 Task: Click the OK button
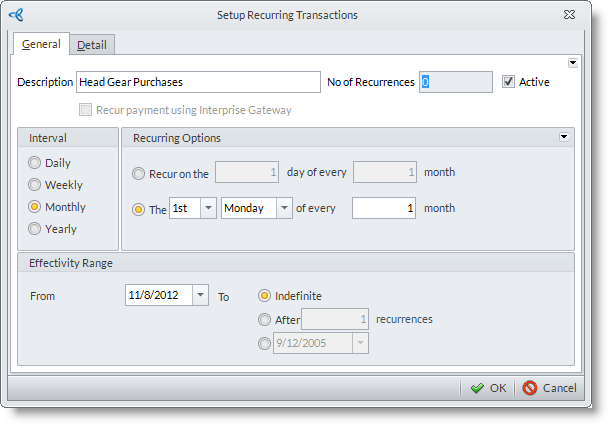tap(489, 388)
